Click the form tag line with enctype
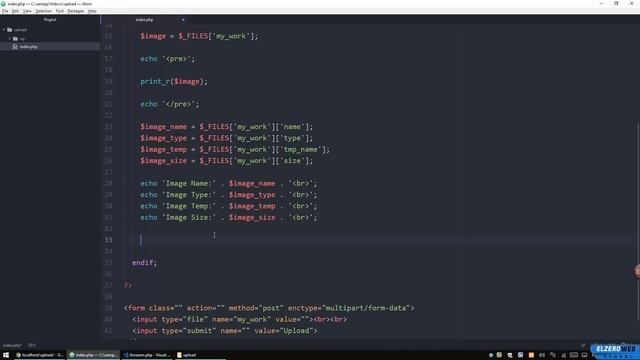 coord(269,308)
